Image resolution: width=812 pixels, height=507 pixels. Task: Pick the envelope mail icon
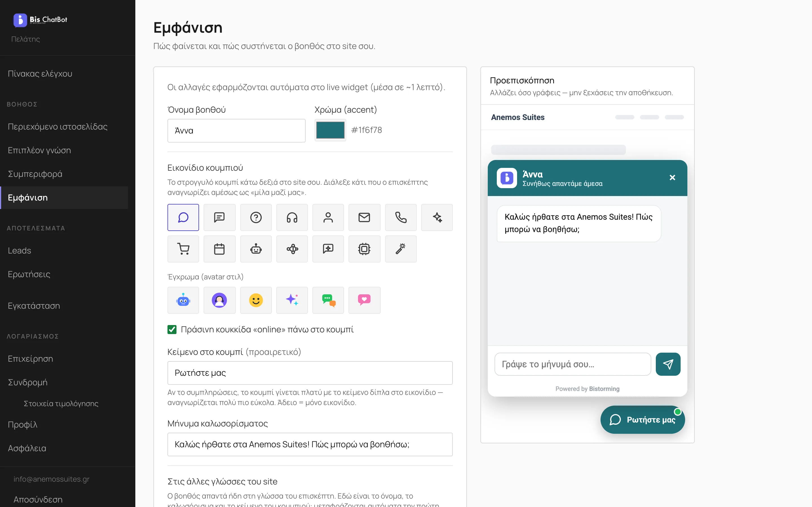tap(364, 217)
